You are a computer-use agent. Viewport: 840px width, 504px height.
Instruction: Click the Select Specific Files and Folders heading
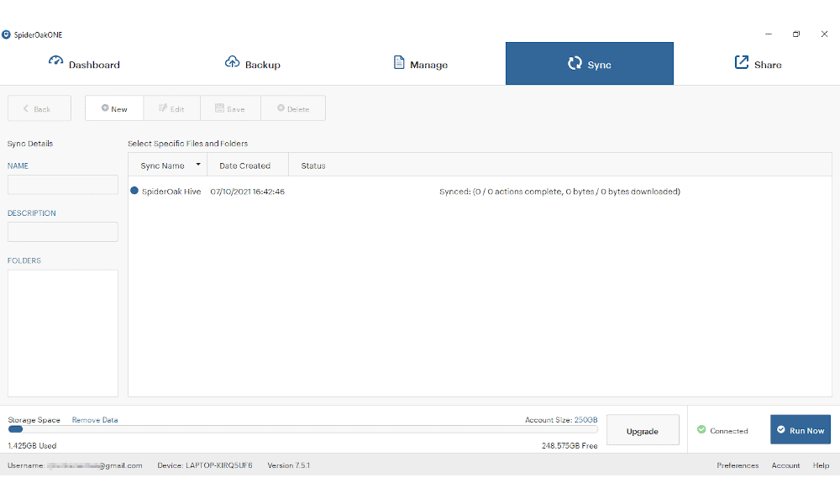click(x=187, y=144)
